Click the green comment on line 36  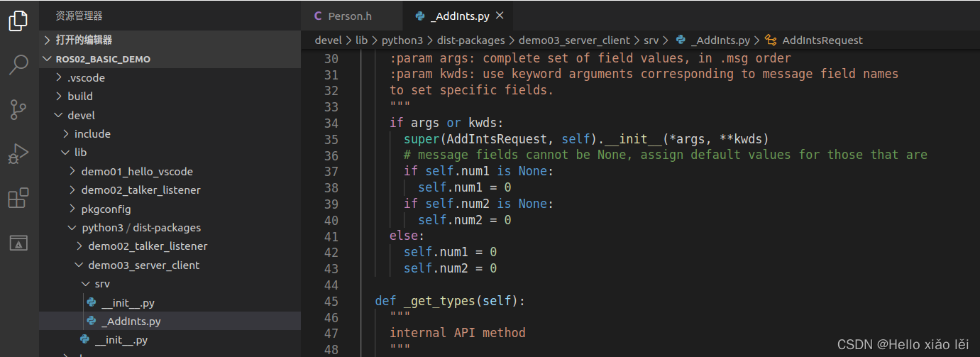click(x=665, y=155)
